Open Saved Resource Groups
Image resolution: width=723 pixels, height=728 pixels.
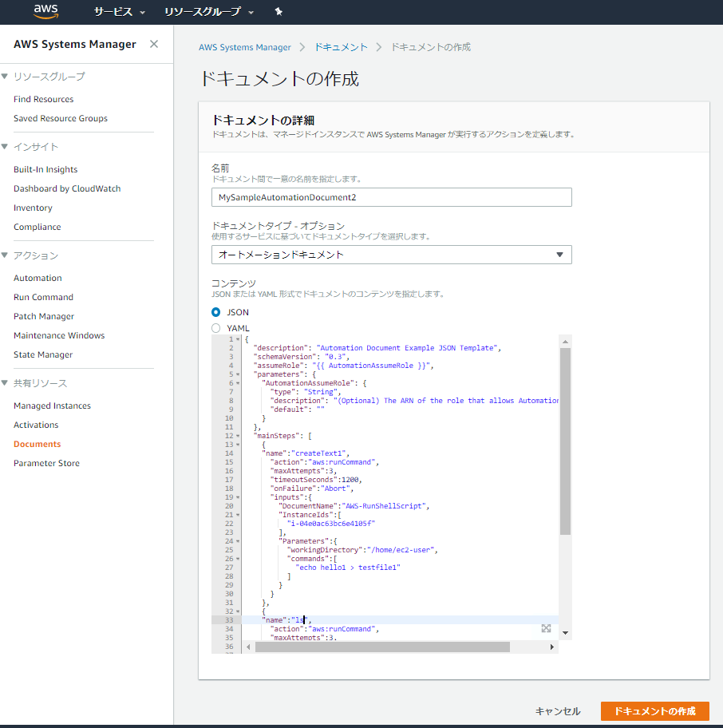pyautogui.click(x=61, y=118)
